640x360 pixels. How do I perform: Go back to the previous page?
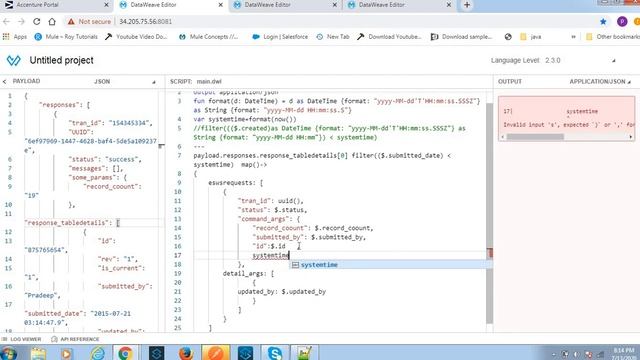7,22
